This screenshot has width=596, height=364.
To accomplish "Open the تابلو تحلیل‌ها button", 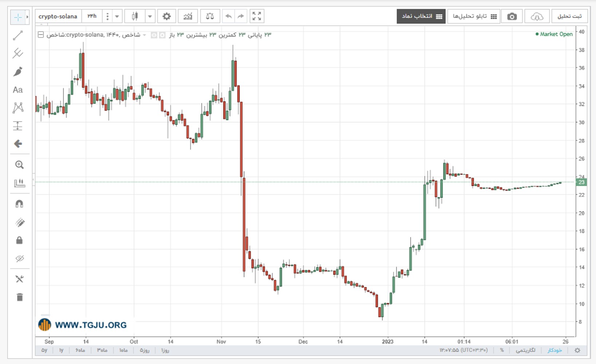I will [474, 16].
